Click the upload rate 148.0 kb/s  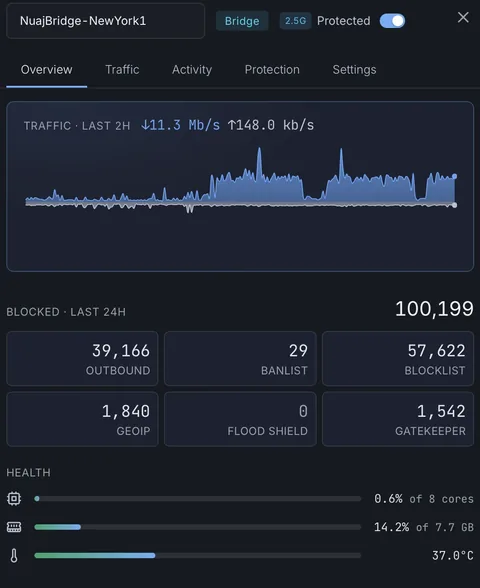coord(271,125)
